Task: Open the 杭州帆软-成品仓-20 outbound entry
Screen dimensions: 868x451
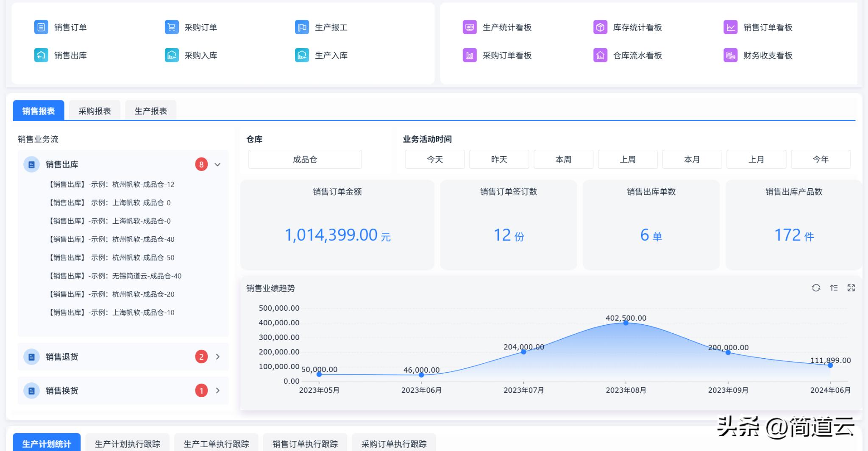Action: 111,294
